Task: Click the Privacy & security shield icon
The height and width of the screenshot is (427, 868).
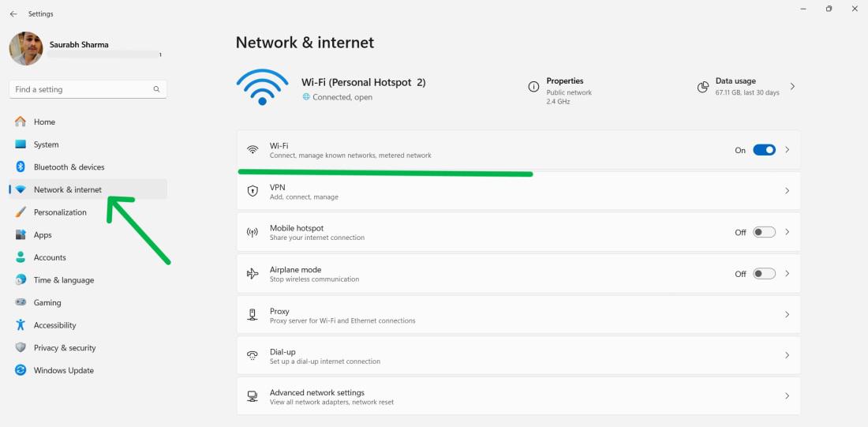Action: pyautogui.click(x=21, y=348)
